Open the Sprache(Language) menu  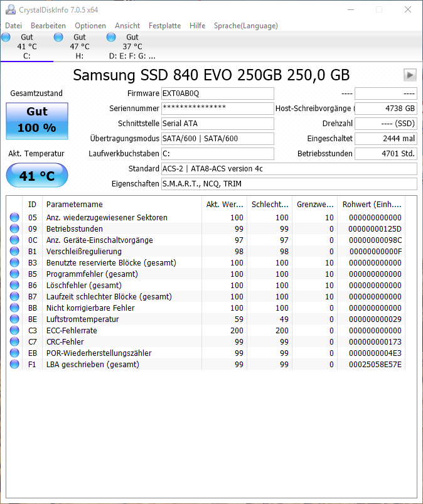click(x=246, y=26)
